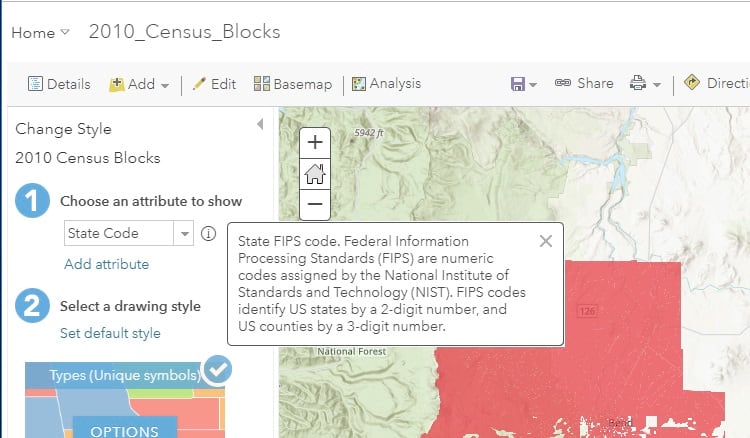750x438 pixels.
Task: Open the Analysis tool
Action: pyautogui.click(x=386, y=84)
